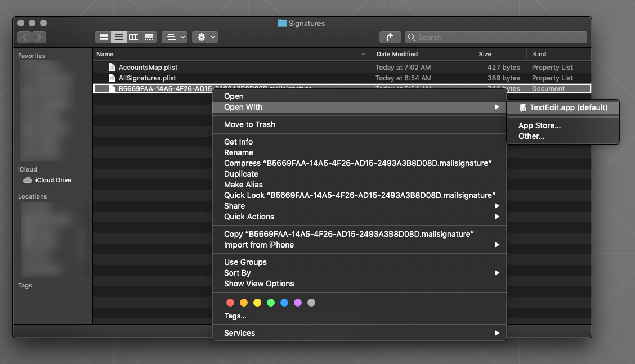Viewport: 635px width, 364px height.
Task: Switch to icon view in Finder toolbar
Action: pos(104,37)
